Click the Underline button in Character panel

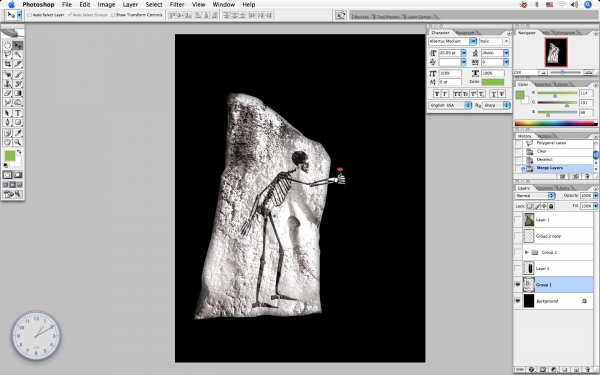tap(493, 94)
